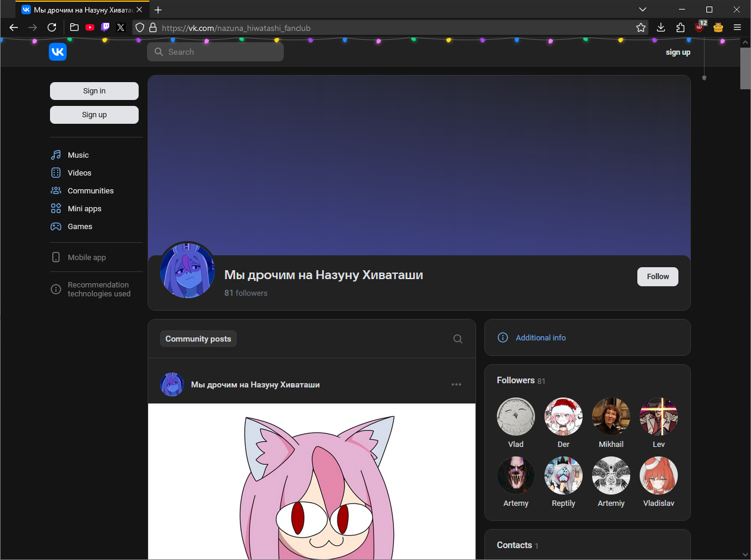This screenshot has height=560, width=751.
Task: Click the VK logo icon
Action: click(x=58, y=52)
